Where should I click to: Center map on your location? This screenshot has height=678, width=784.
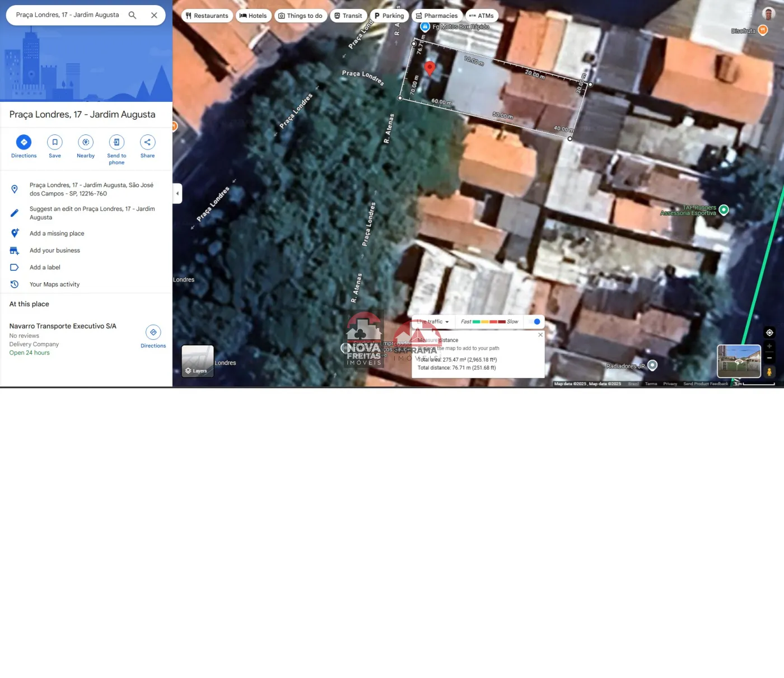click(x=769, y=333)
